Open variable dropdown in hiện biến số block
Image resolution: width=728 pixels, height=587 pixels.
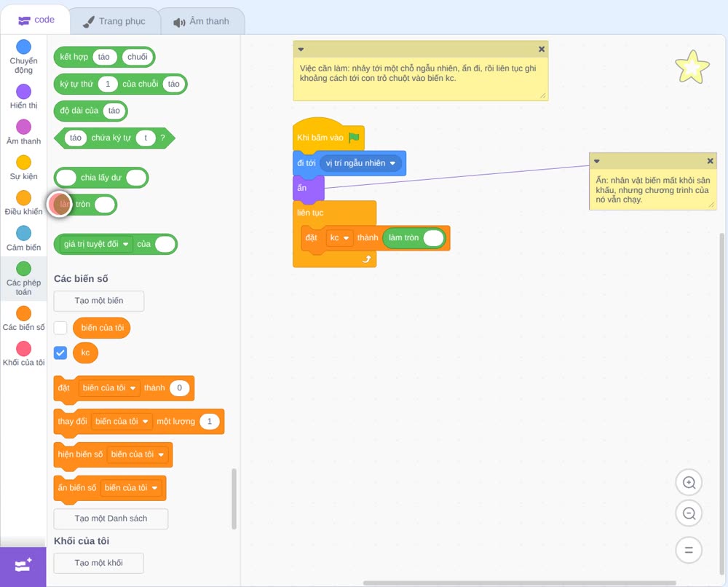138,454
